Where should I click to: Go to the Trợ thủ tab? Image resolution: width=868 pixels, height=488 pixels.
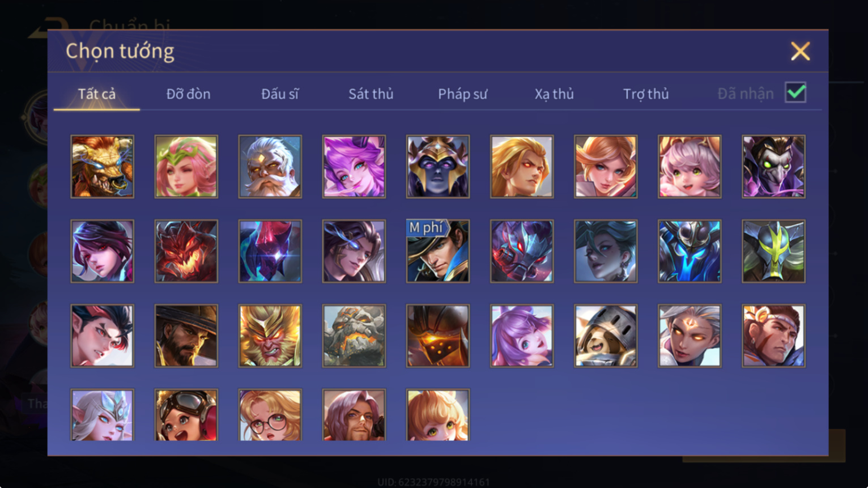coord(646,94)
